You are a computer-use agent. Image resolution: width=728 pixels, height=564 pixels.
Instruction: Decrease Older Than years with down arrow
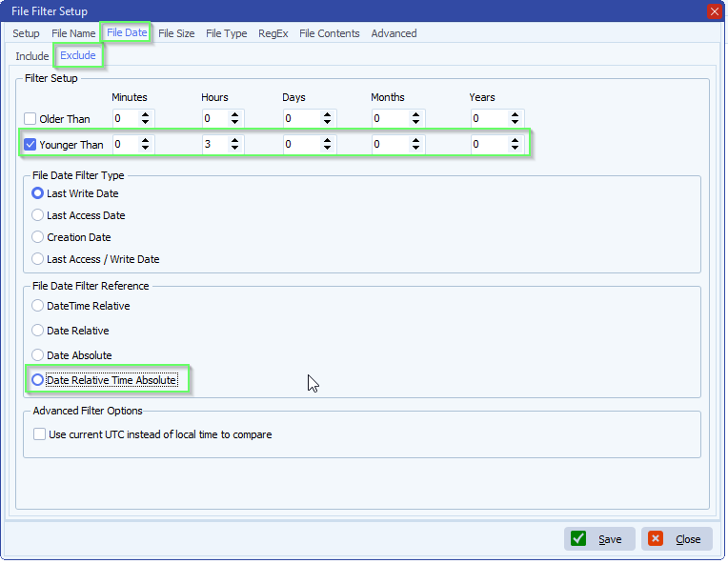515,122
